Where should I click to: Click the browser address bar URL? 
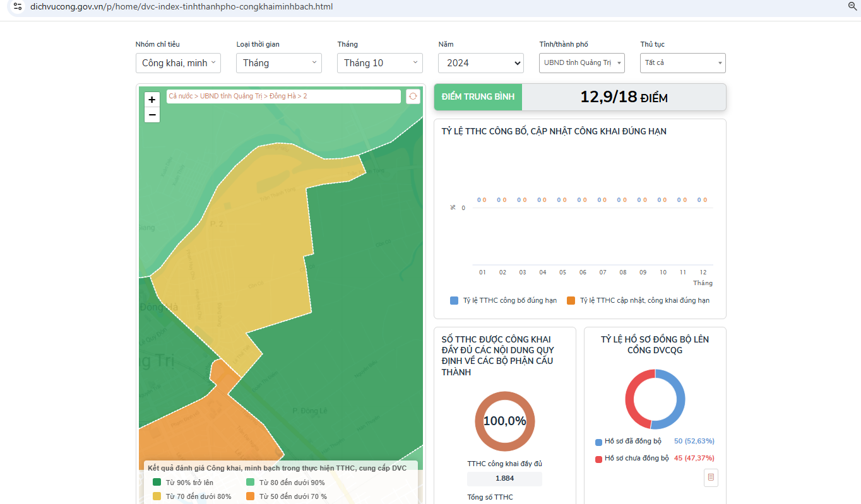pos(182,6)
